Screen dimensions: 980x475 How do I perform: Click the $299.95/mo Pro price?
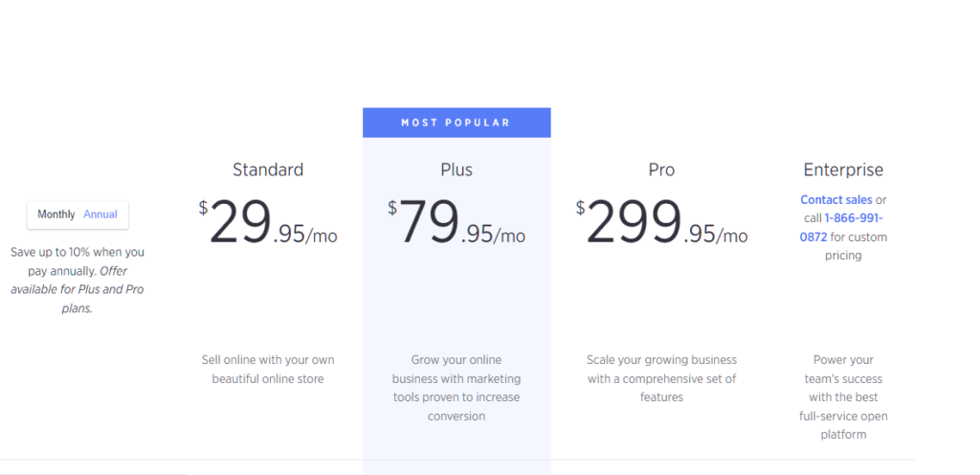(x=661, y=224)
